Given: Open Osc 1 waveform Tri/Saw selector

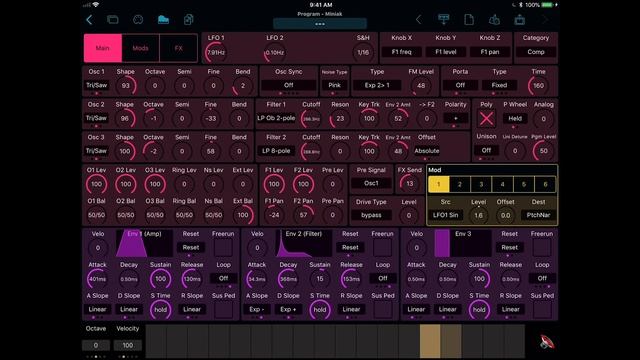Looking at the screenshot, I should (97, 85).
